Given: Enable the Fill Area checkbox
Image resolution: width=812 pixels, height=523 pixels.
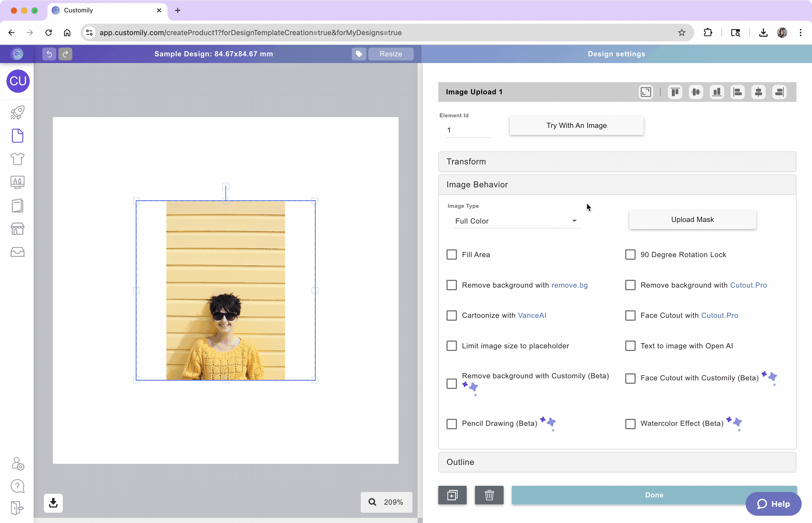Looking at the screenshot, I should pos(451,255).
